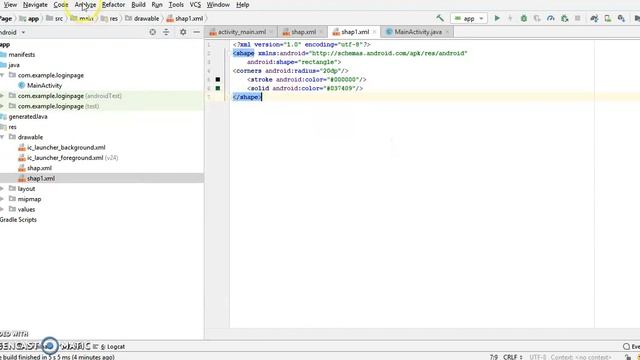Open the Logcat tool window
This screenshot has width=640, height=360.
[113, 347]
